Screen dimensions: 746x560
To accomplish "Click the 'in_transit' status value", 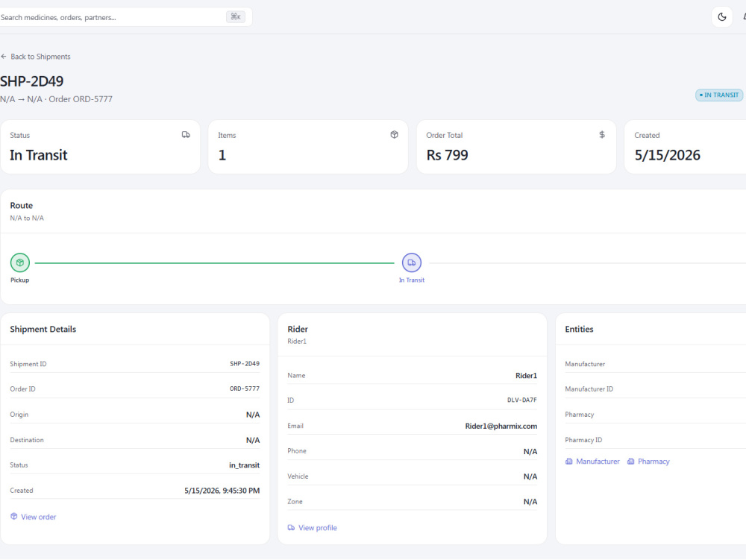I will 244,465.
